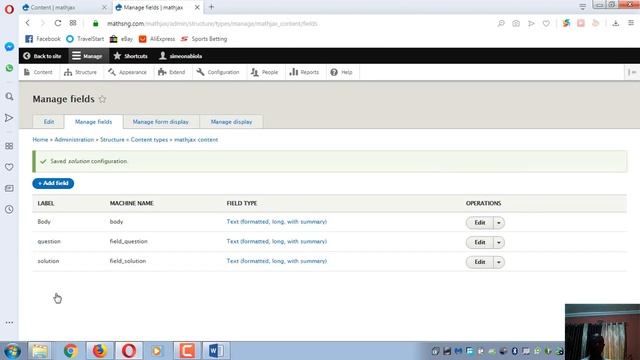This screenshot has height=360, width=640.
Task: Open new browser tab
Action: (211, 7)
